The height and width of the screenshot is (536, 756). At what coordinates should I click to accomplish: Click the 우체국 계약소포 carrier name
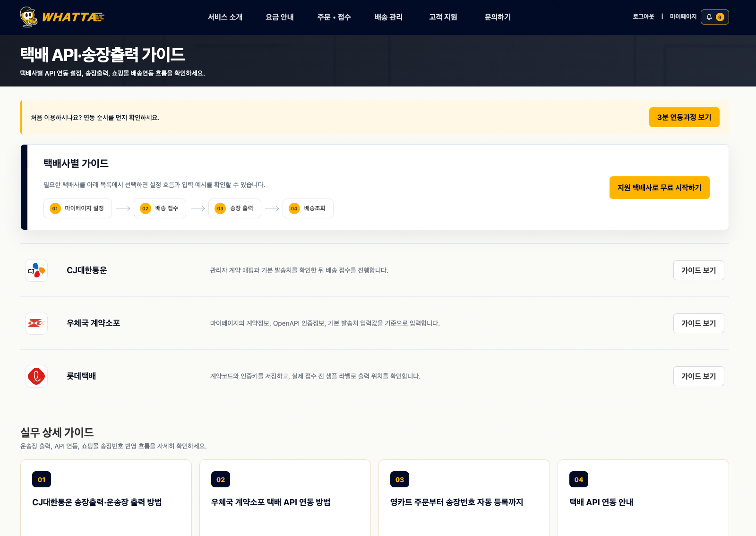(x=94, y=323)
